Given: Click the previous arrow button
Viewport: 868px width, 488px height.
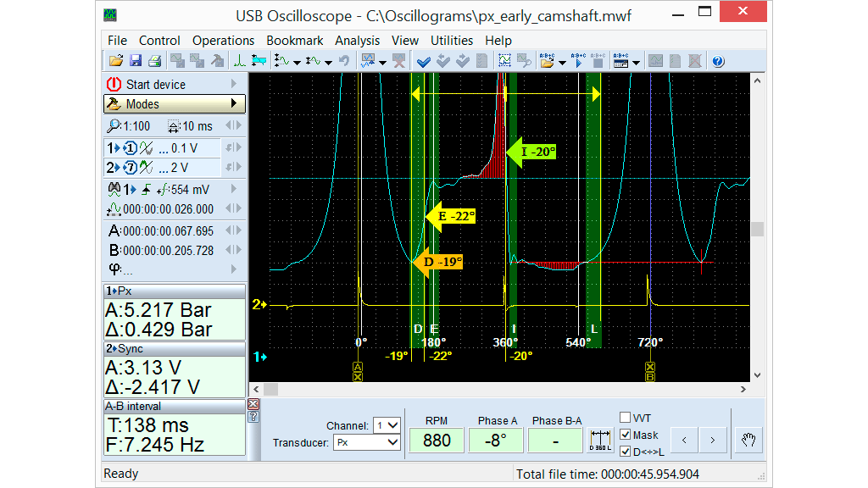Looking at the screenshot, I should [x=685, y=440].
